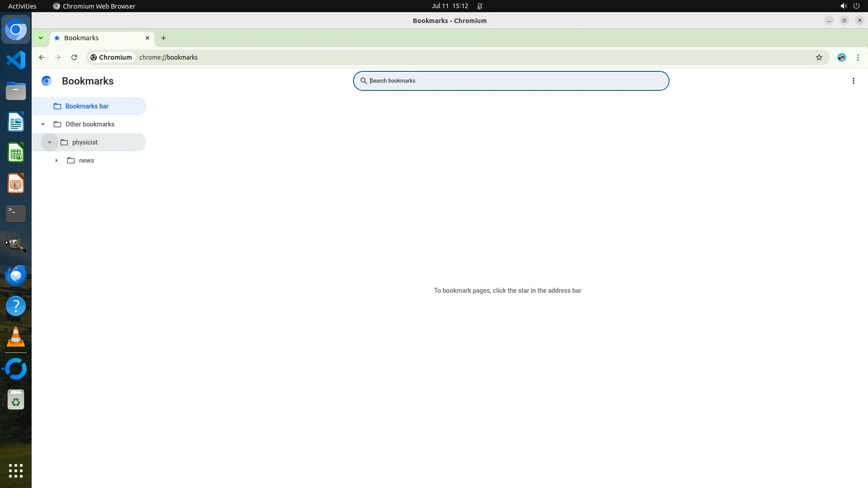Select the news folder
This screenshot has width=868, height=488.
[x=86, y=160]
